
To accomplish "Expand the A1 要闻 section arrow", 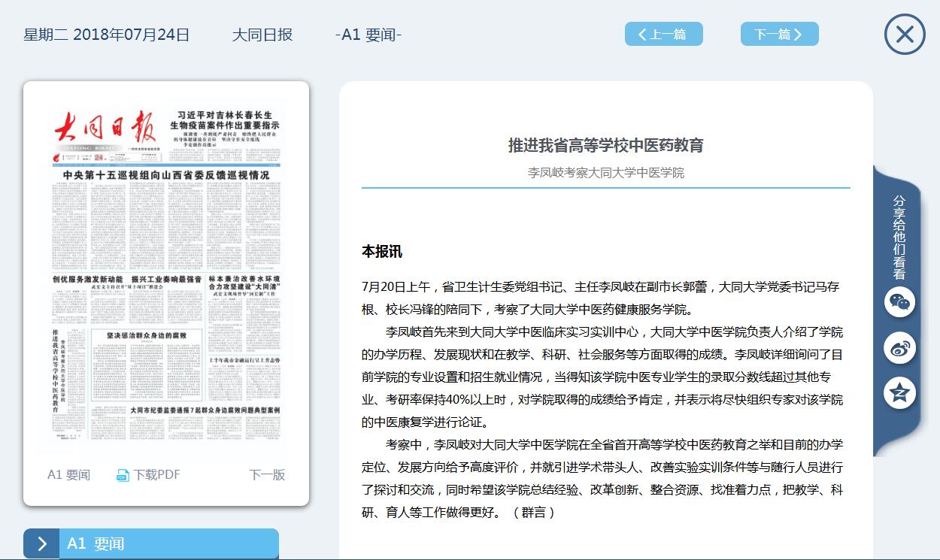I will pyautogui.click(x=41, y=544).
